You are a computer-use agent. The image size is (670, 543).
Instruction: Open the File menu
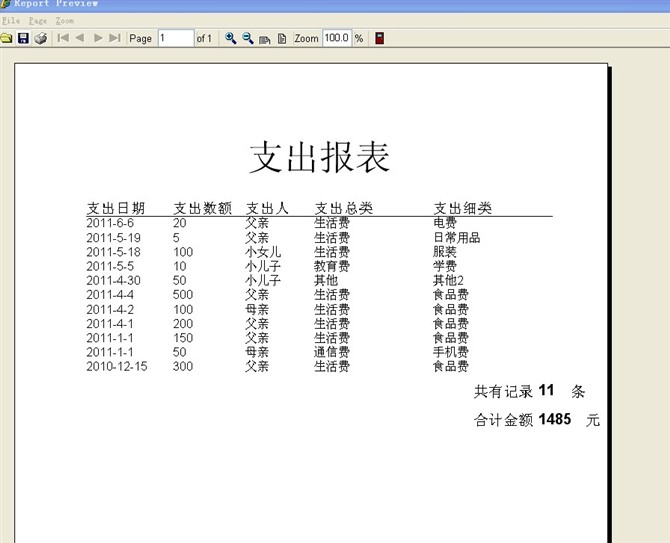pyautogui.click(x=11, y=21)
